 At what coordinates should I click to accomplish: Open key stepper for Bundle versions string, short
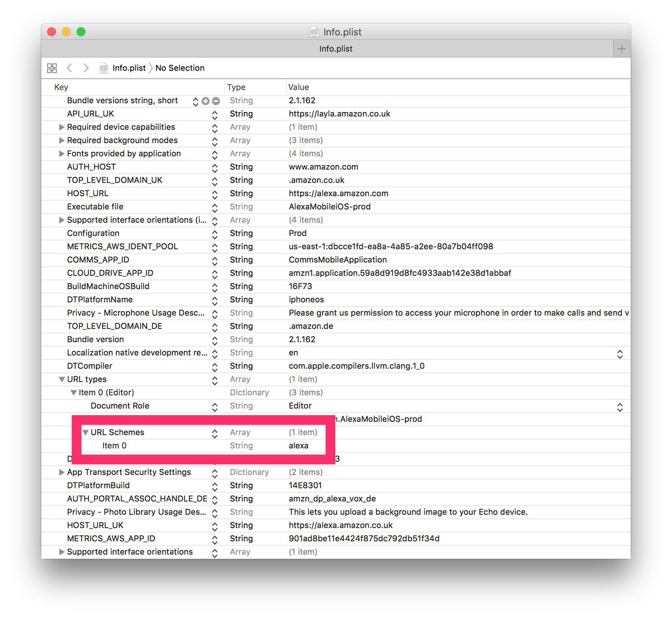[195, 101]
